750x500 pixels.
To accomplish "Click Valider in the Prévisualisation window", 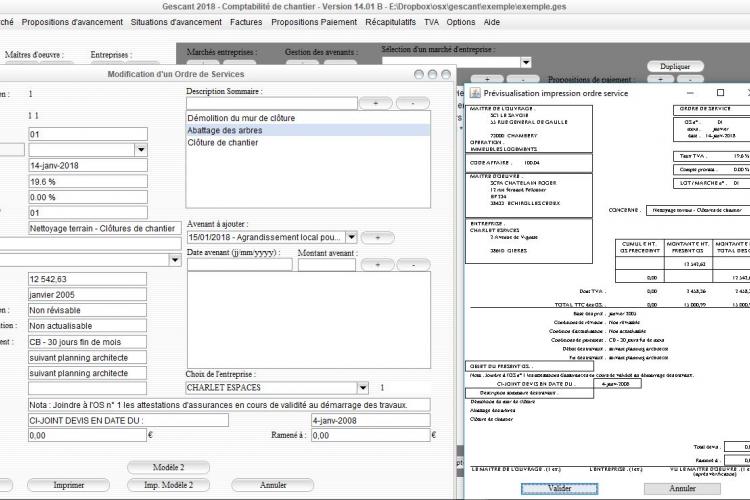I will pos(559,489).
